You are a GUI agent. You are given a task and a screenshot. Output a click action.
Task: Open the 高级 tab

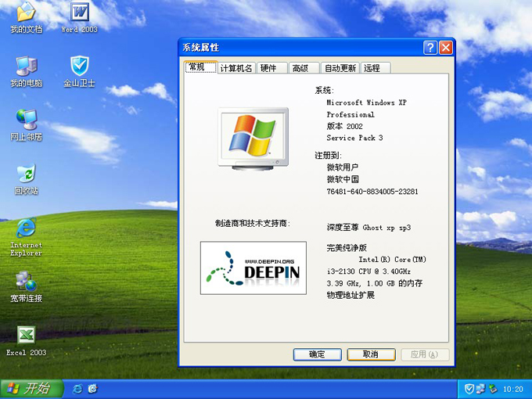point(304,68)
